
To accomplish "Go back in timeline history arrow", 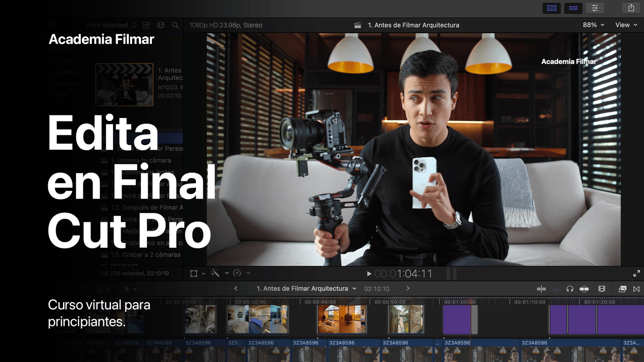I will tap(236, 289).
